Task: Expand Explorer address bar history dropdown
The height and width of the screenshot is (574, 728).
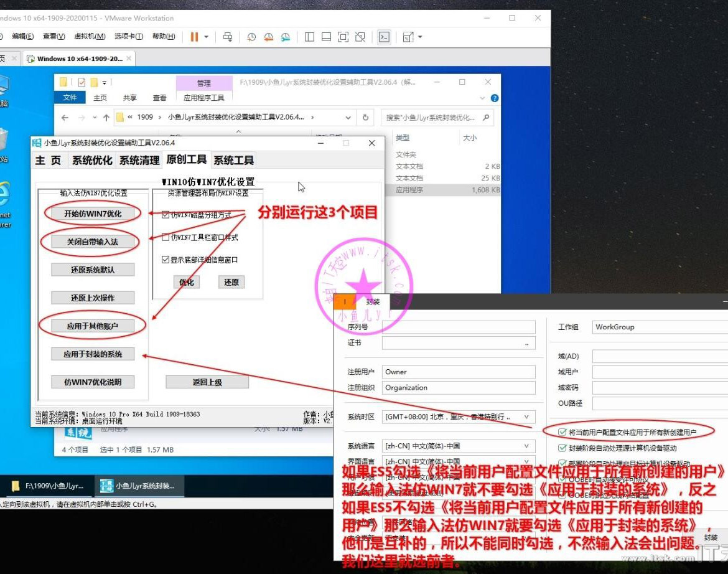Action: point(348,118)
